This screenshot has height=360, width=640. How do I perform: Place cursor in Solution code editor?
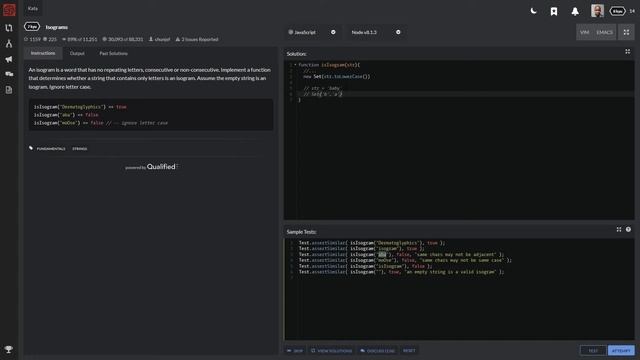click(x=459, y=140)
